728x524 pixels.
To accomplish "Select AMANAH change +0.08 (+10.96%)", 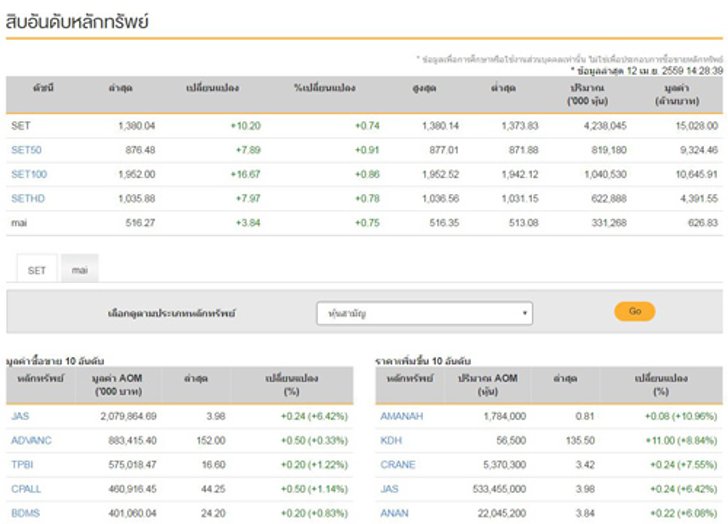I will [x=681, y=416].
